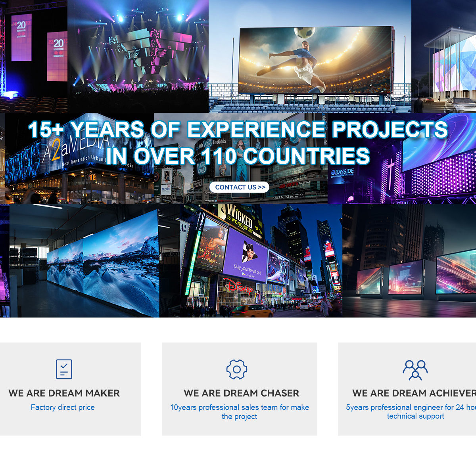Image resolution: width=476 pixels, height=465 pixels.
Task: Click the WE ARE DREAM MAKER heading
Action: pyautogui.click(x=64, y=393)
